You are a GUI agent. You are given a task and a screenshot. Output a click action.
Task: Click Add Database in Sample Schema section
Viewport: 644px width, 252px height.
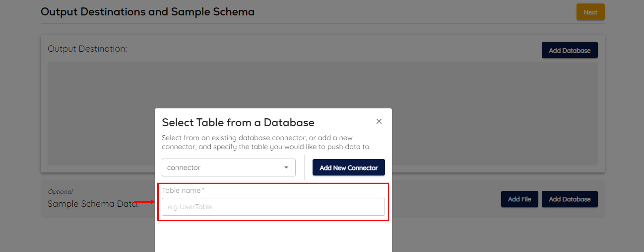pos(569,199)
